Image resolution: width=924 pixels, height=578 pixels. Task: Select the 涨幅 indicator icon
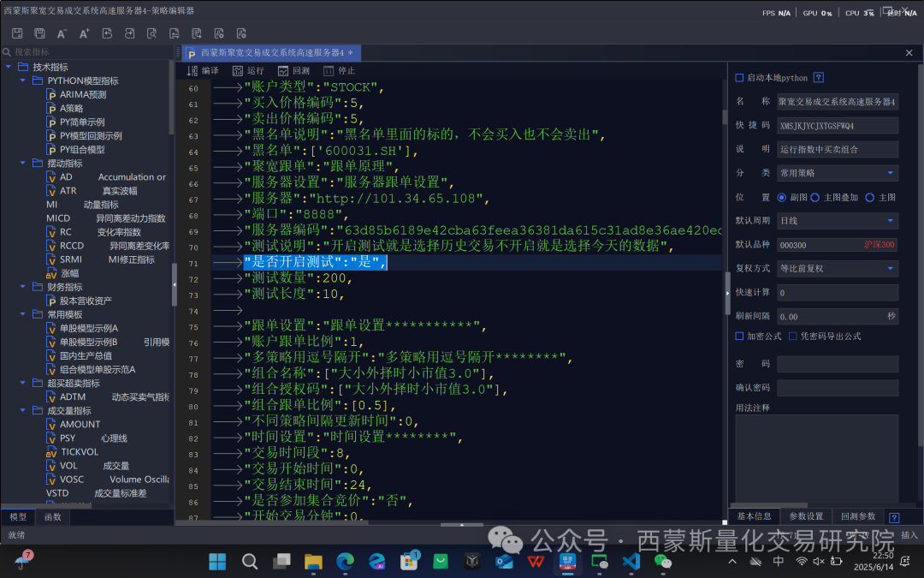[51, 273]
